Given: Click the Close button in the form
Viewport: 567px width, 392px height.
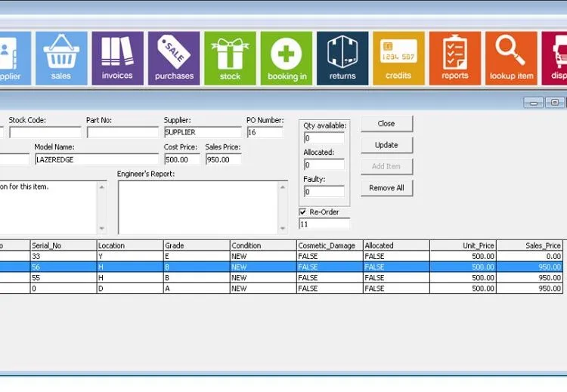Looking at the screenshot, I should tap(386, 123).
